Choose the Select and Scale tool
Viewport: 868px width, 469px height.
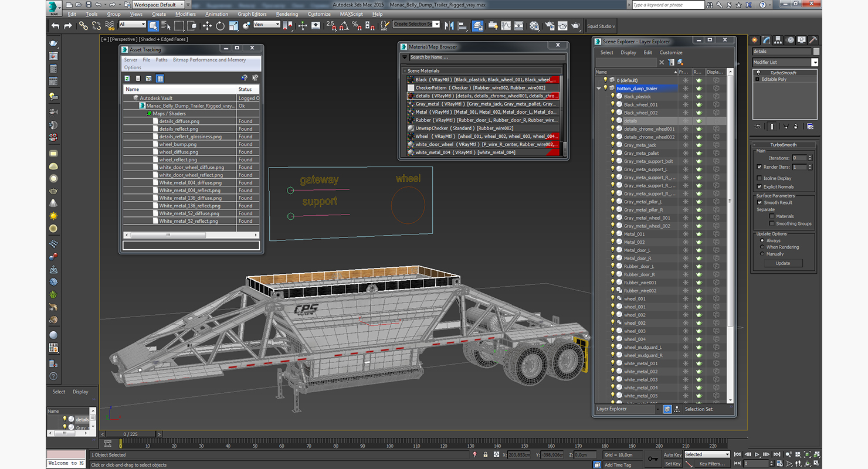point(233,26)
